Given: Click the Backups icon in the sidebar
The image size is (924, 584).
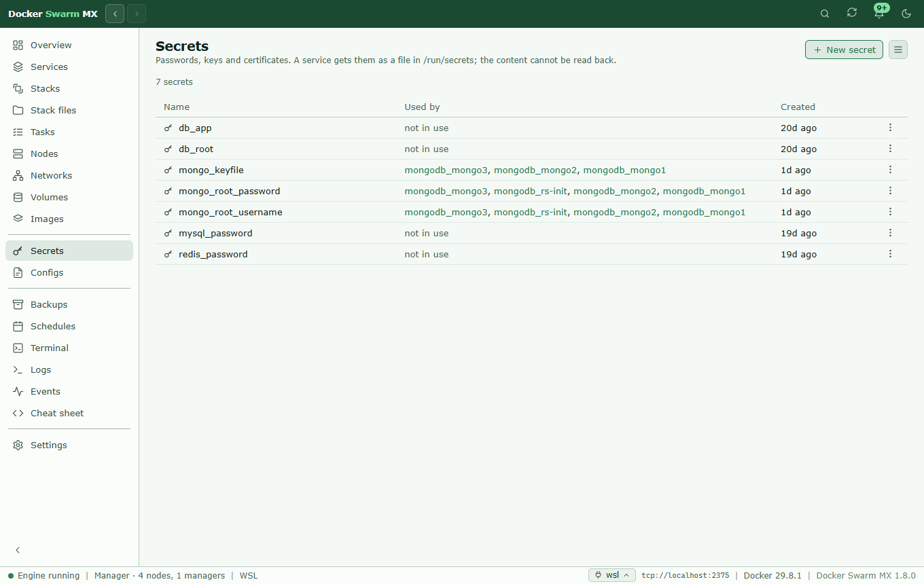Looking at the screenshot, I should tap(18, 304).
